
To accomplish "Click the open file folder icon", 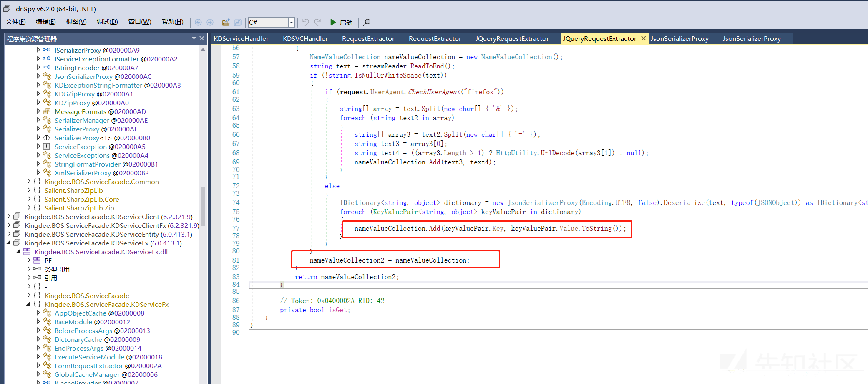I will 226,22.
